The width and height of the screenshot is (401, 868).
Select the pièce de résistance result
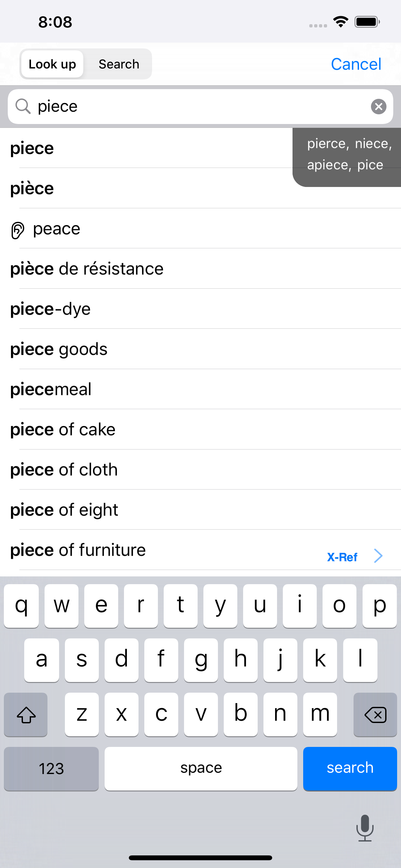pos(87,269)
